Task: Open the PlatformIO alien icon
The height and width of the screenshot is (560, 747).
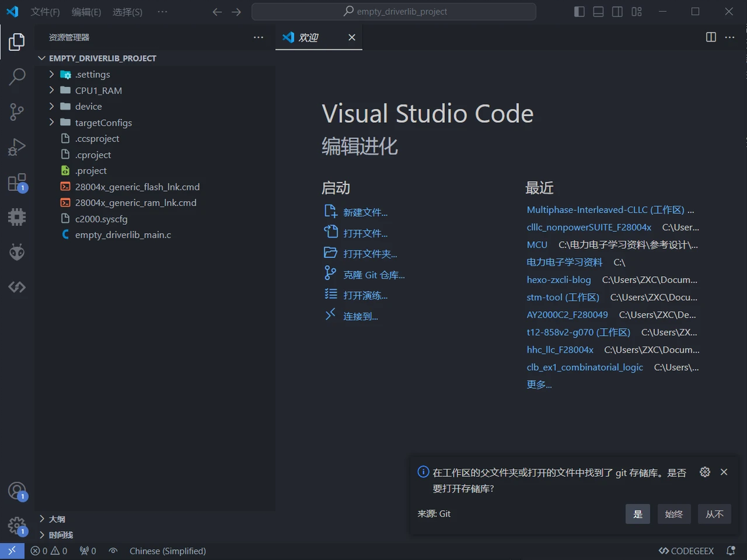Action: [x=17, y=252]
